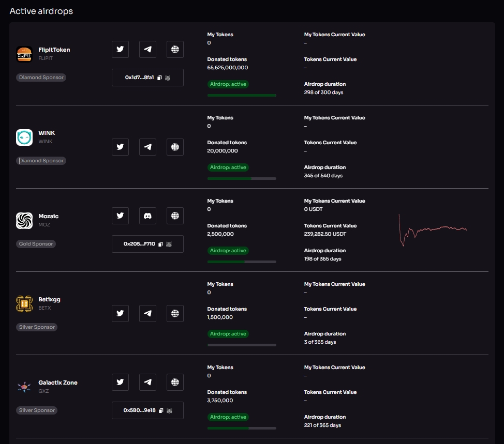Open FlipItToken's Telegram channel

[x=148, y=50]
